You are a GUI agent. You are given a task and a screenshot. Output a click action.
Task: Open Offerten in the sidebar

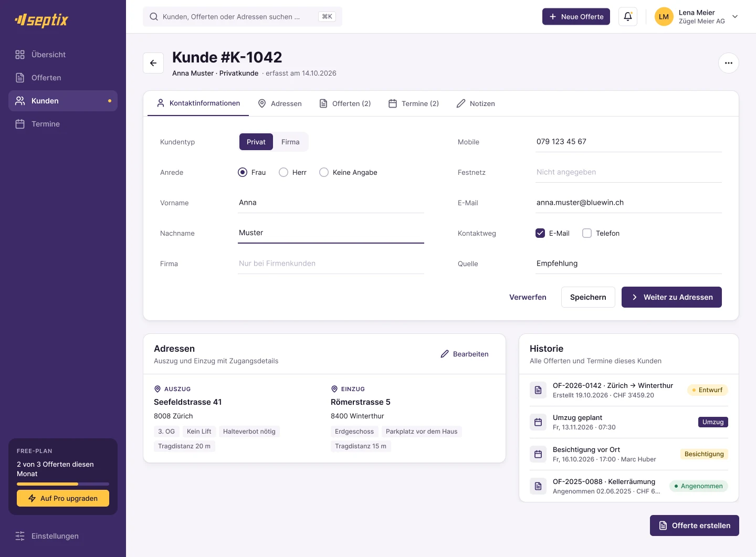coord(63,78)
